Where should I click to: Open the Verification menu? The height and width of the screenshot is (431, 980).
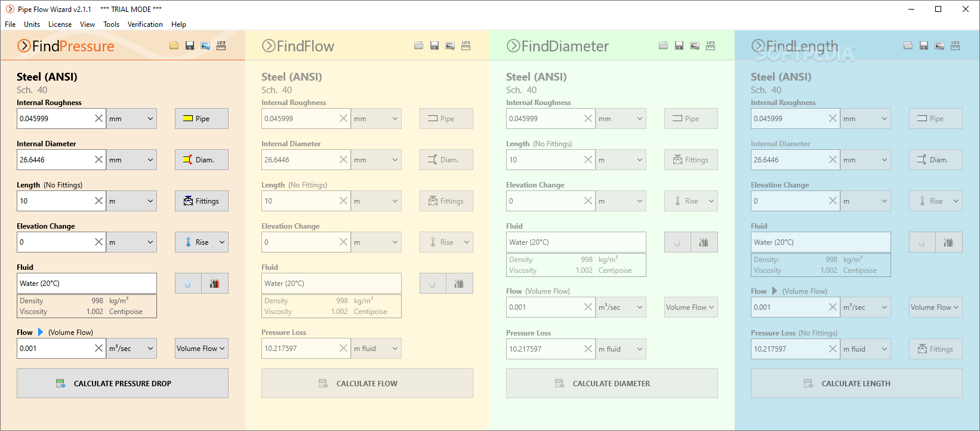[x=145, y=24]
